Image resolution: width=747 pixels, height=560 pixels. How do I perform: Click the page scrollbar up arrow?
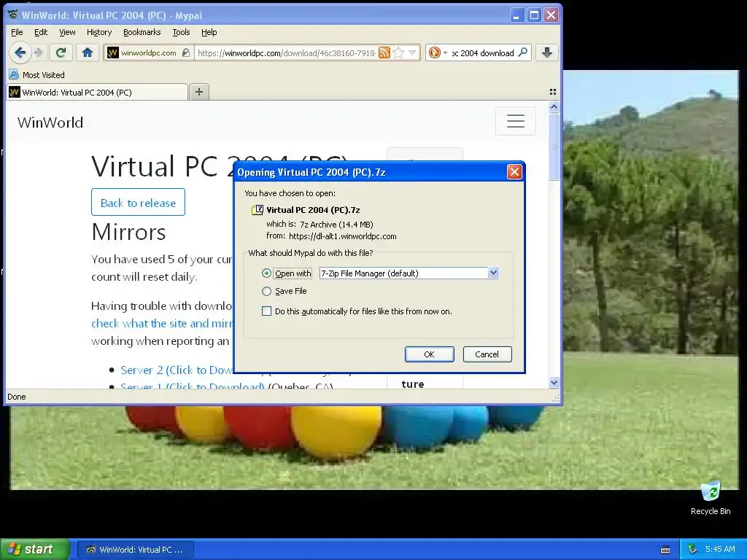[554, 106]
